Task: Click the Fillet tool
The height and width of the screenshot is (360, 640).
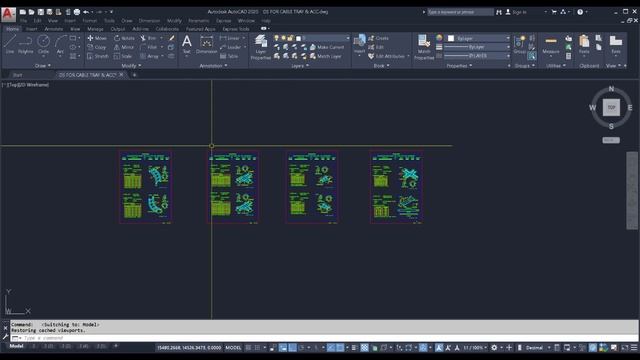Action: 148,47
